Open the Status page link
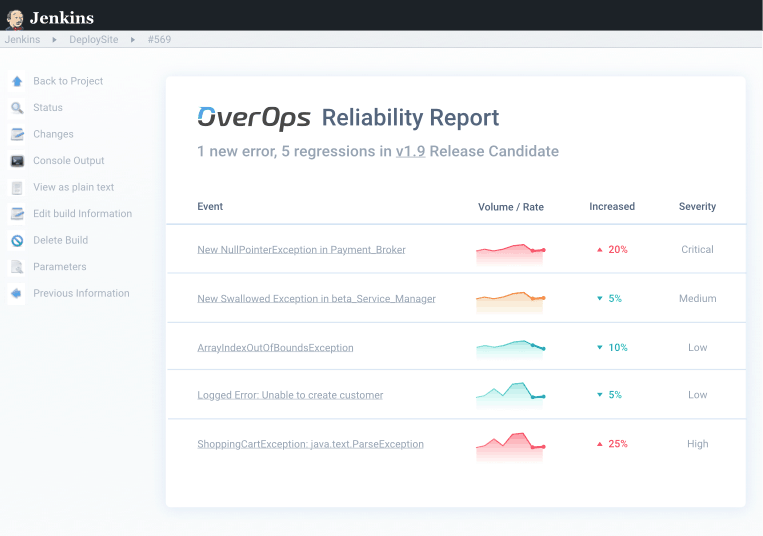 click(48, 107)
